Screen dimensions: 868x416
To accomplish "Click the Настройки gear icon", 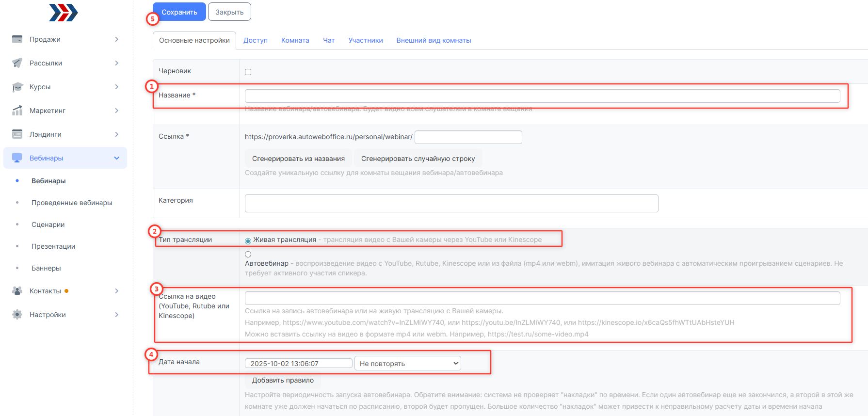I will point(17,315).
